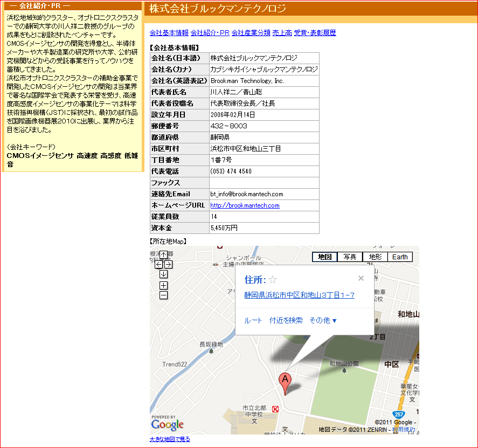Image resolution: width=478 pixels, height=448 pixels.
Task: Close the map address info bubble
Action: (361, 278)
